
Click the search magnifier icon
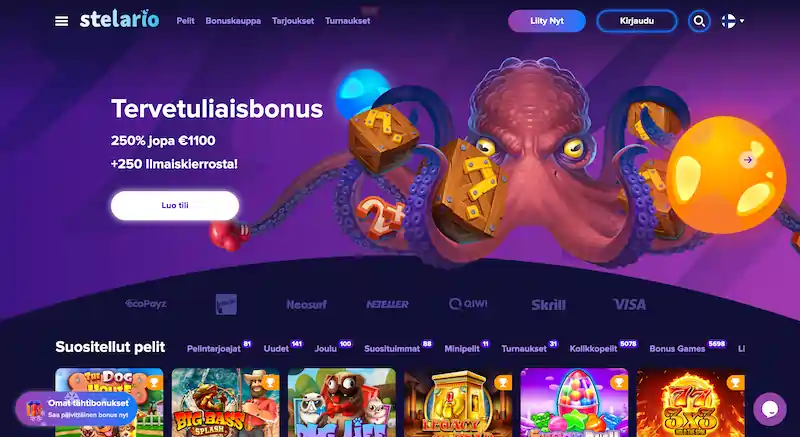(x=699, y=21)
